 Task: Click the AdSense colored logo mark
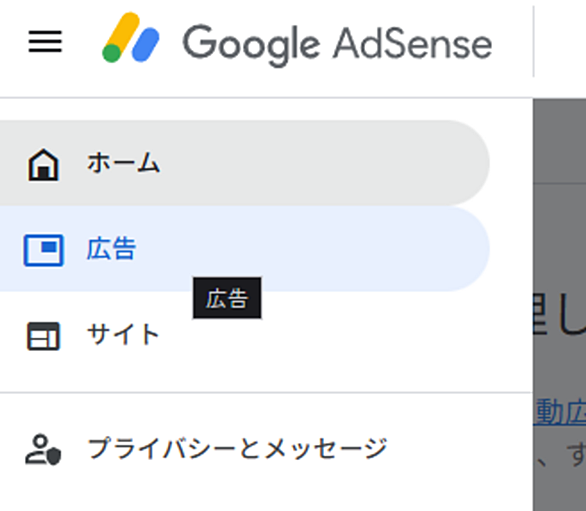(131, 37)
